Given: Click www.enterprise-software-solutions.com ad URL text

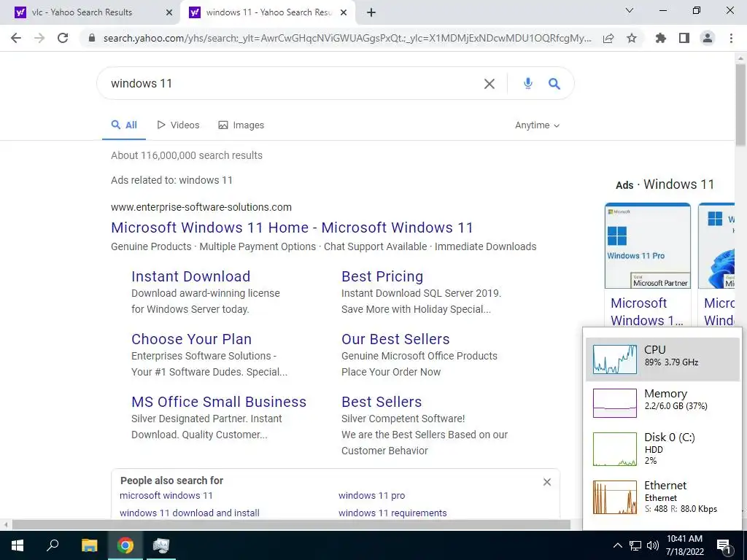Looking at the screenshot, I should coord(201,207).
